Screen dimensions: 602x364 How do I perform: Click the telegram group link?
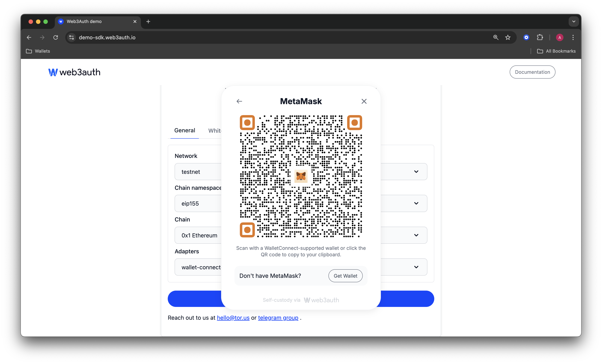(x=277, y=318)
